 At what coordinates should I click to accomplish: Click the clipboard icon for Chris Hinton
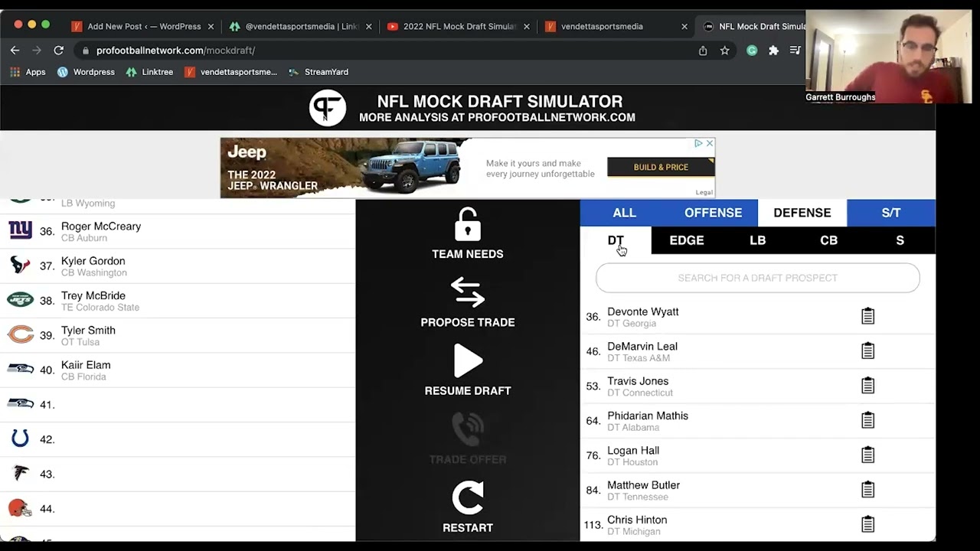tap(867, 524)
